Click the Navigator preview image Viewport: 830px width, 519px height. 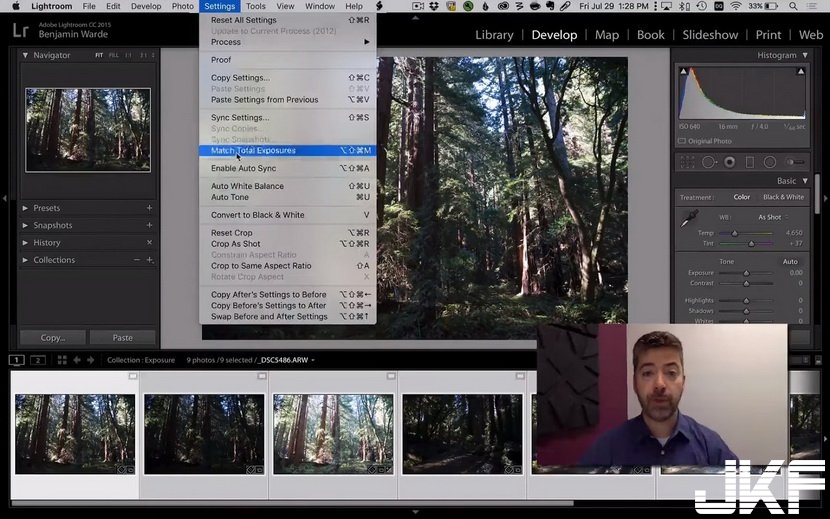pyautogui.click(x=88, y=130)
